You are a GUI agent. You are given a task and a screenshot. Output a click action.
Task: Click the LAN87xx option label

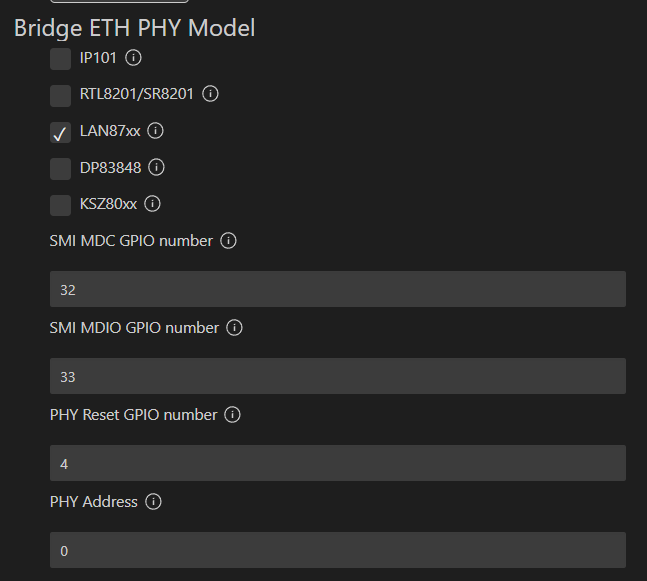point(110,131)
